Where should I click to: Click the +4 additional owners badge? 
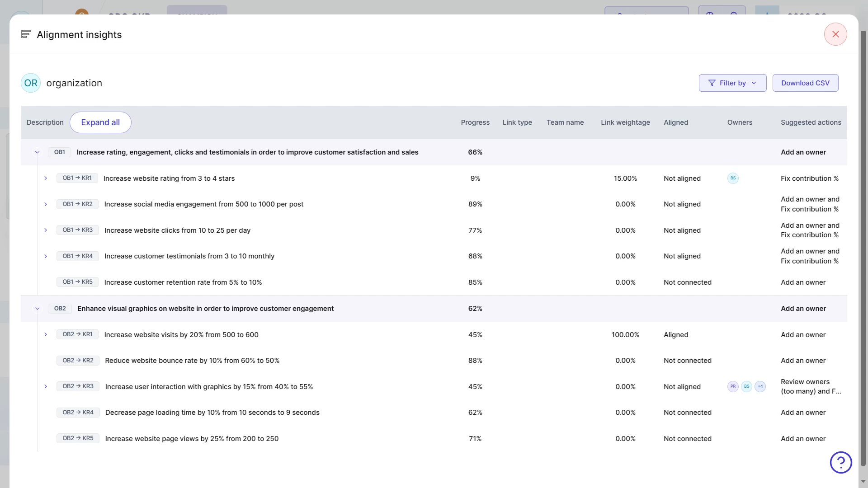pyautogui.click(x=760, y=386)
